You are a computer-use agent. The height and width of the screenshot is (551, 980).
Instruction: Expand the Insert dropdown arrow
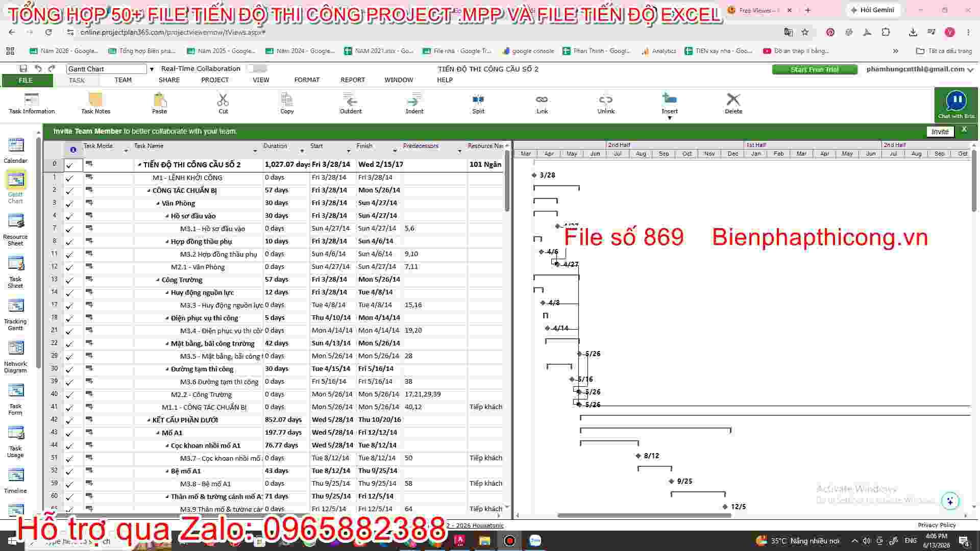tap(670, 118)
